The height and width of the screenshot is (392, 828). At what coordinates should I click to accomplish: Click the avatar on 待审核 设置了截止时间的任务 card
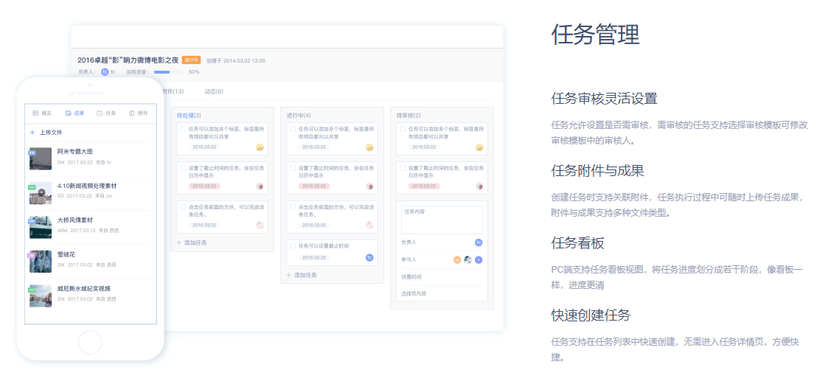(479, 186)
